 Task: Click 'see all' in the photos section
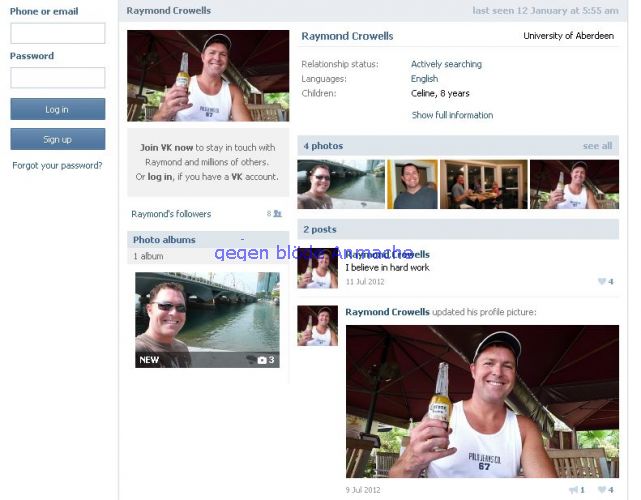click(597, 146)
